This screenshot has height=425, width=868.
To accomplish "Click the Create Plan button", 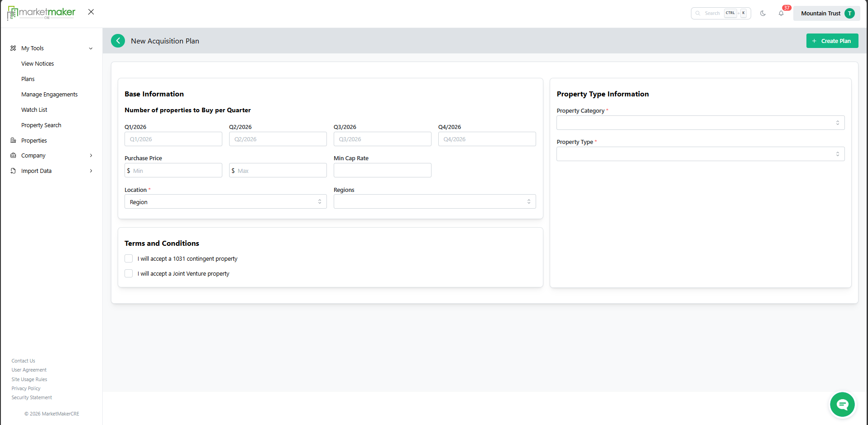I will pos(832,41).
